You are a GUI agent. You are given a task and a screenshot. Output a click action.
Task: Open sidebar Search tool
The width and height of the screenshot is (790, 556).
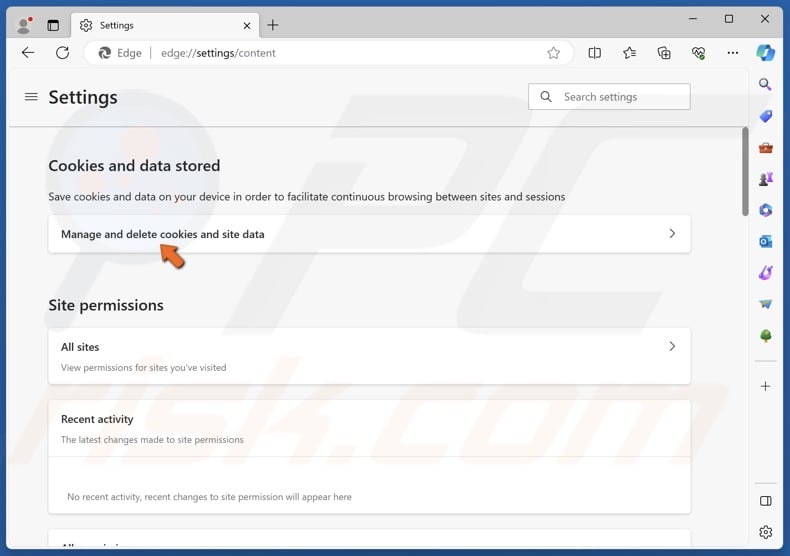(x=765, y=85)
